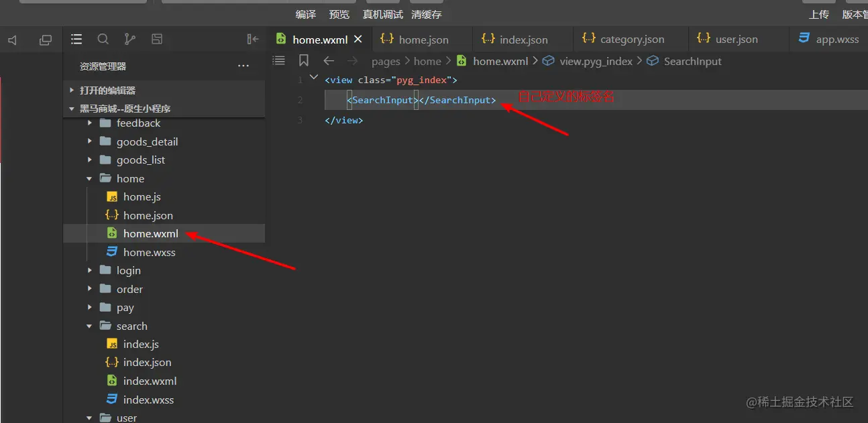Go forward with the right arrow
Viewport: 868px width, 423px height.
tap(353, 61)
